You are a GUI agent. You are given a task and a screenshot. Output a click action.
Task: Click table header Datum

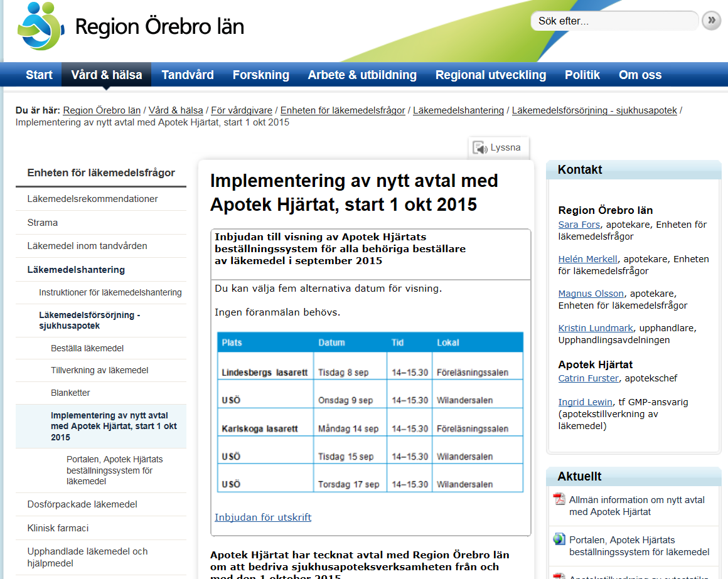331,343
